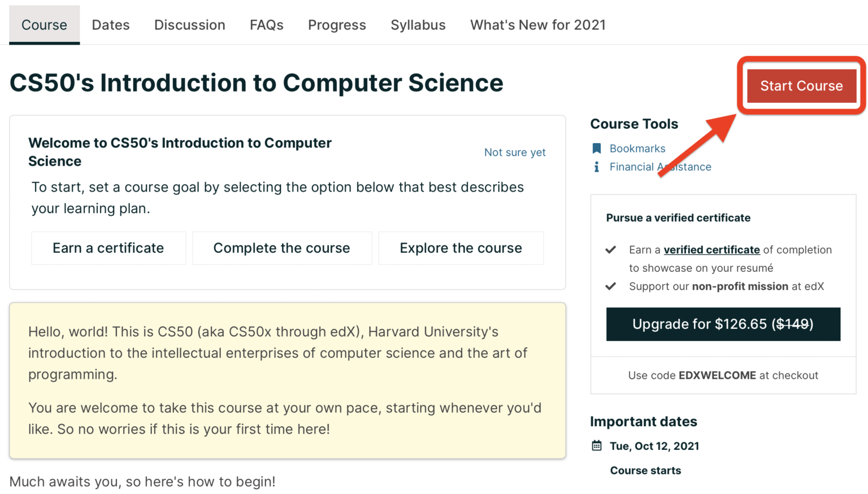Click 'Upgrade for $126.65' to purchase
The image size is (868, 494).
[x=723, y=324]
